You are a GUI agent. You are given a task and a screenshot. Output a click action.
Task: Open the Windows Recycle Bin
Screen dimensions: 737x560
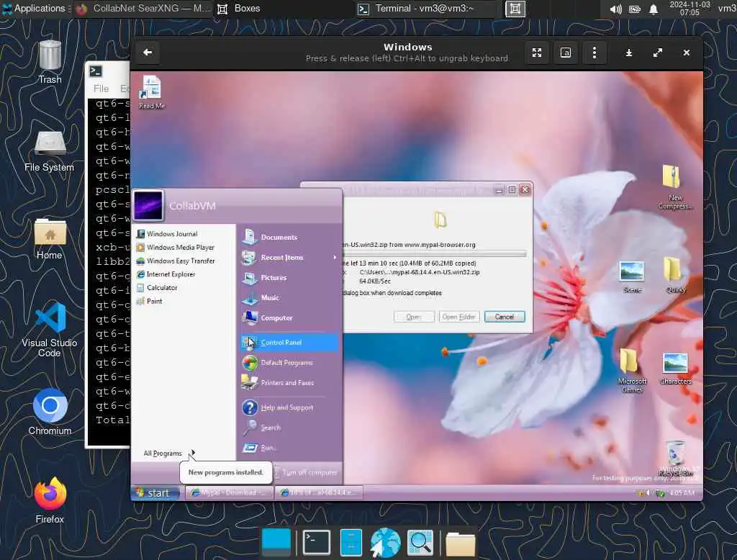tap(675, 459)
